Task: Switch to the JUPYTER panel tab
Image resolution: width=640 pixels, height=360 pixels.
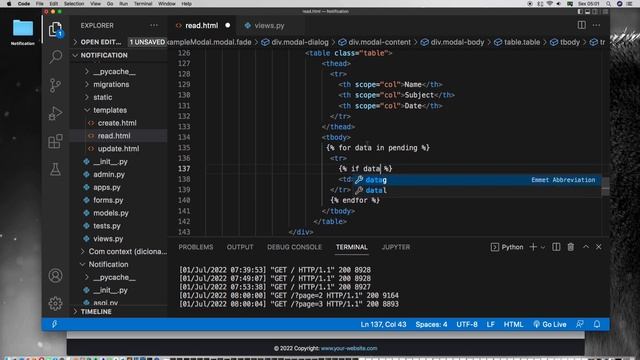Action: [396, 247]
